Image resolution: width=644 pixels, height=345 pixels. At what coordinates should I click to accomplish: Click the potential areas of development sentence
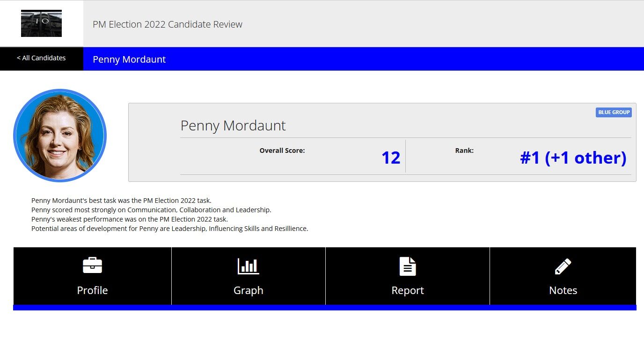[169, 229]
